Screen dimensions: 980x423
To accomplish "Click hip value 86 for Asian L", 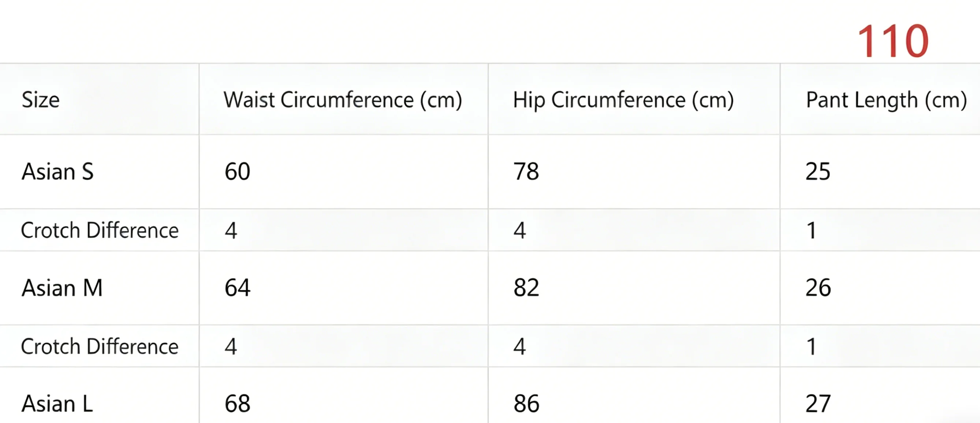I will (x=526, y=404).
